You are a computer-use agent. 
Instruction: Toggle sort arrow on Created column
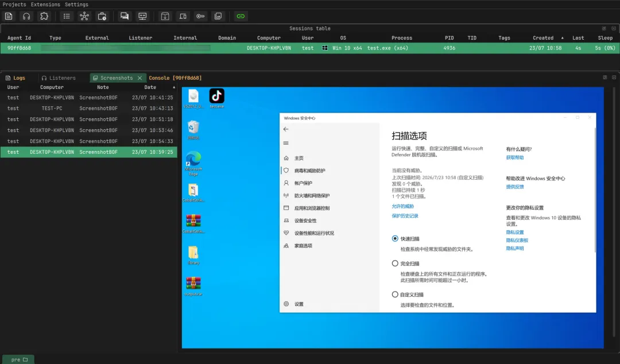(x=562, y=38)
